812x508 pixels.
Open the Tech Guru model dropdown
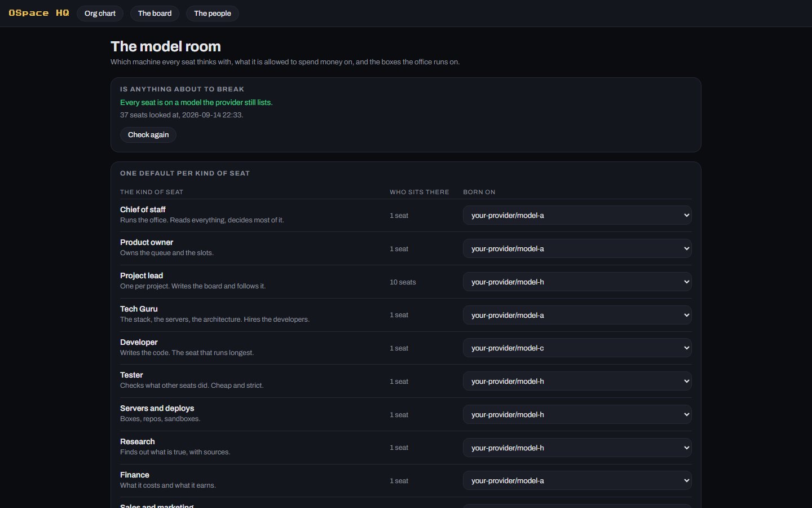[577, 316]
